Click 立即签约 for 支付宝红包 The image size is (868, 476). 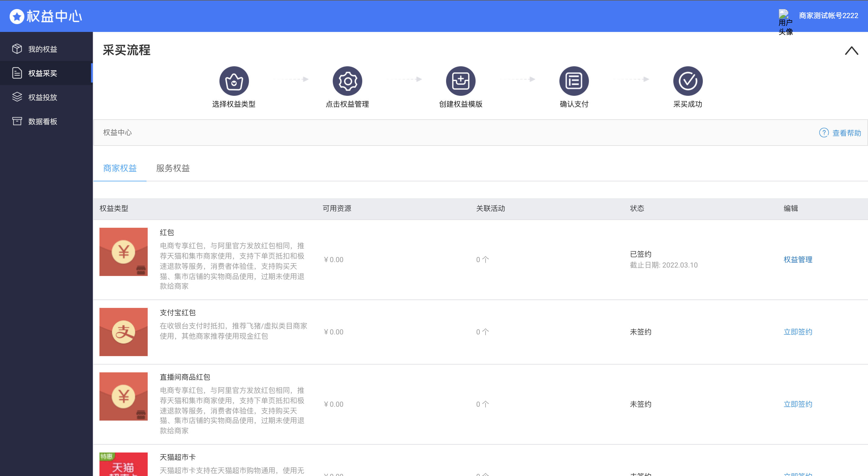(x=797, y=332)
